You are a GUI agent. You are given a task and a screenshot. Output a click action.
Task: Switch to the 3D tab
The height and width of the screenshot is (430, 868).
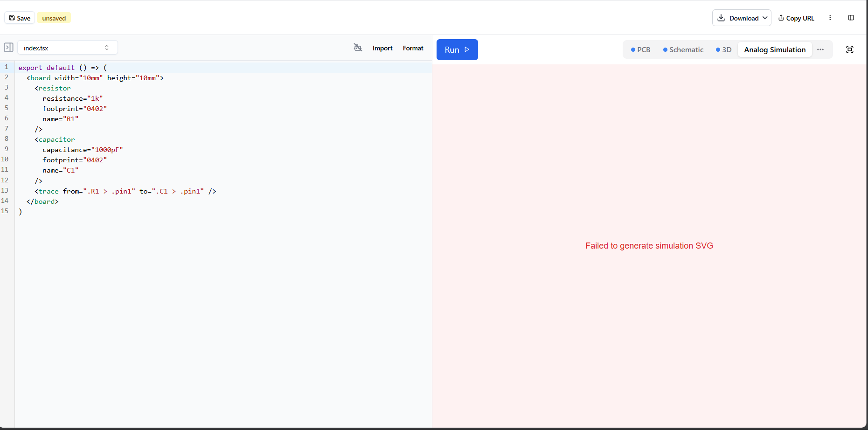[723, 49]
